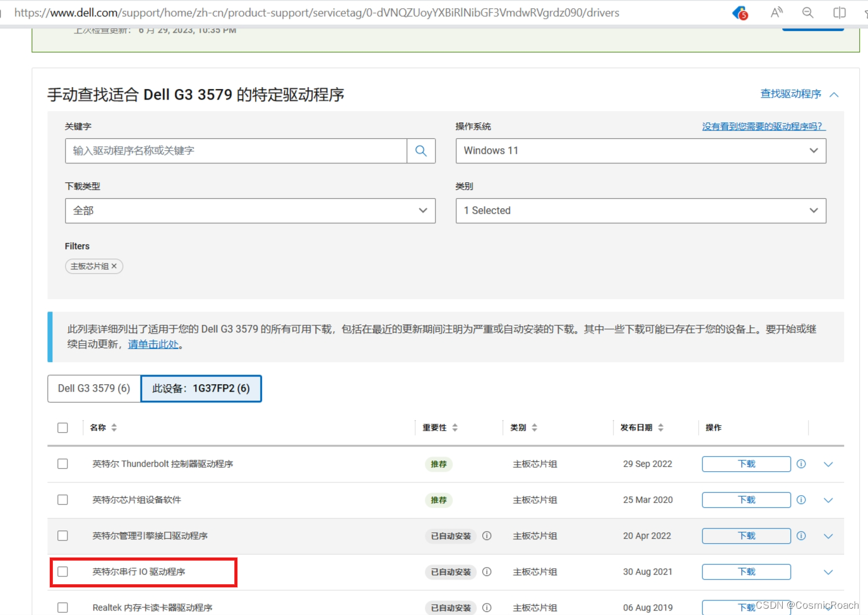Expand details for 英特尔 Thunderbolt 控制器 row
Viewport: 868px width, 615px height.
pyautogui.click(x=828, y=464)
